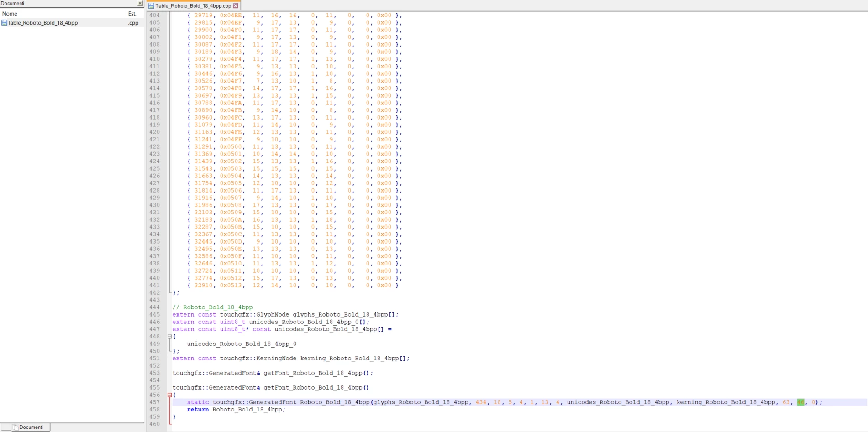Place cursor on the number 32910
868x432 pixels.
203,286
